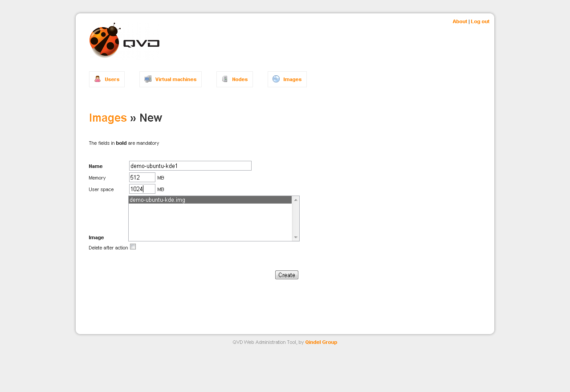570x392 pixels.
Task: Enable the Delete after action checkbox
Action: pos(133,247)
